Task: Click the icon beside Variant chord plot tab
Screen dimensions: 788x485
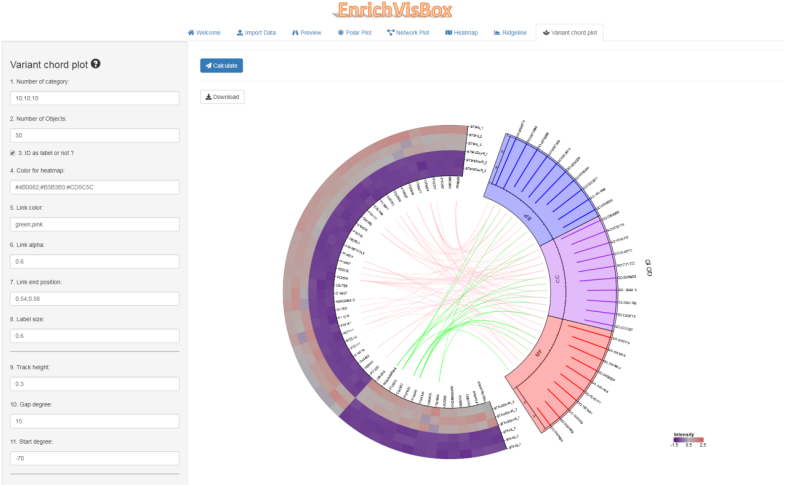Action: (x=546, y=33)
